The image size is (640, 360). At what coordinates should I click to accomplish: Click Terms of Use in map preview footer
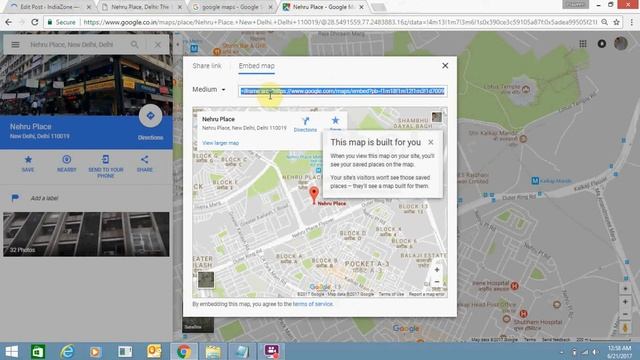[x=391, y=294]
